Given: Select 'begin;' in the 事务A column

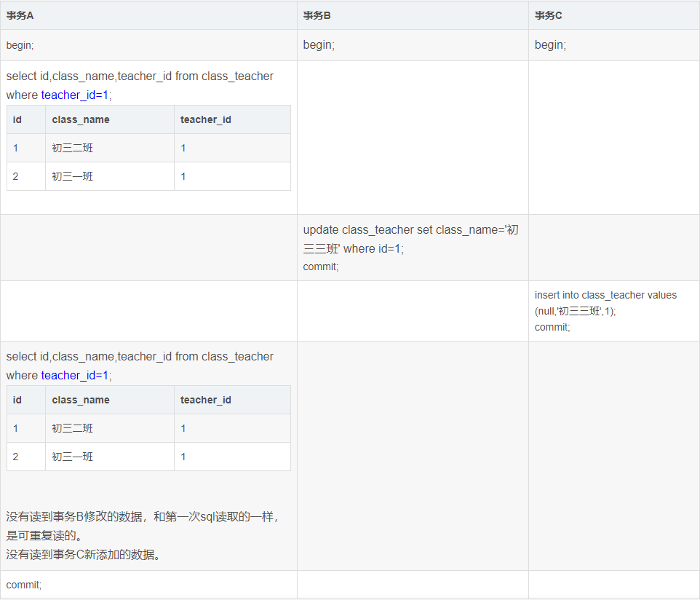Looking at the screenshot, I should click(20, 45).
